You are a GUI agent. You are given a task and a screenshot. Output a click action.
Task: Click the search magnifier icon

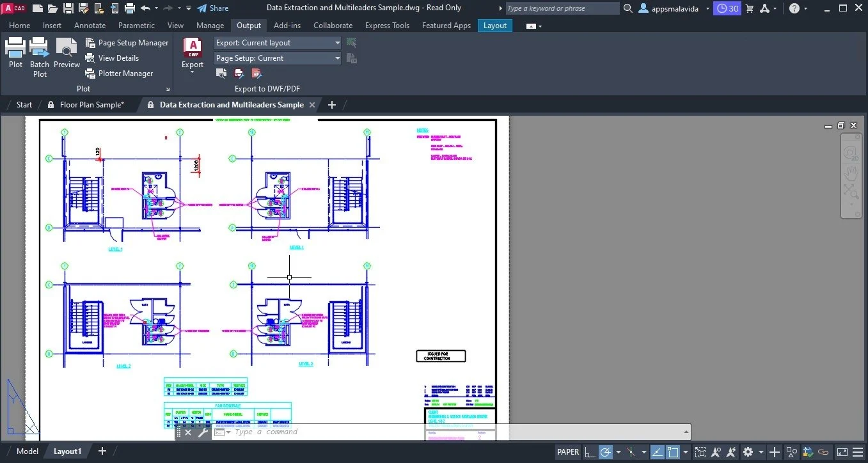(627, 8)
